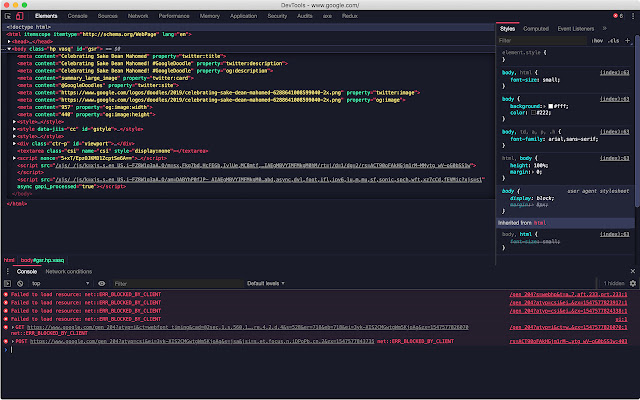The height and width of the screenshot is (400, 640).
Task: Show the console sidebar icon
Action: (7, 283)
